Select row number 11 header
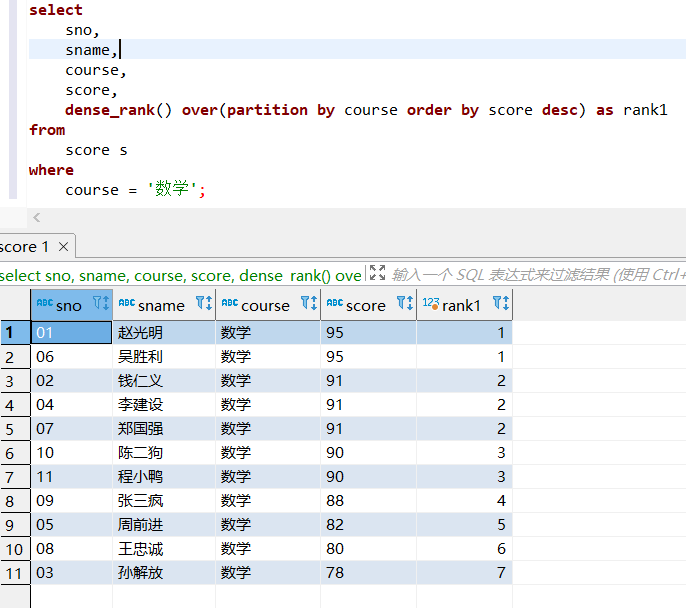686x608 pixels. (x=15, y=573)
